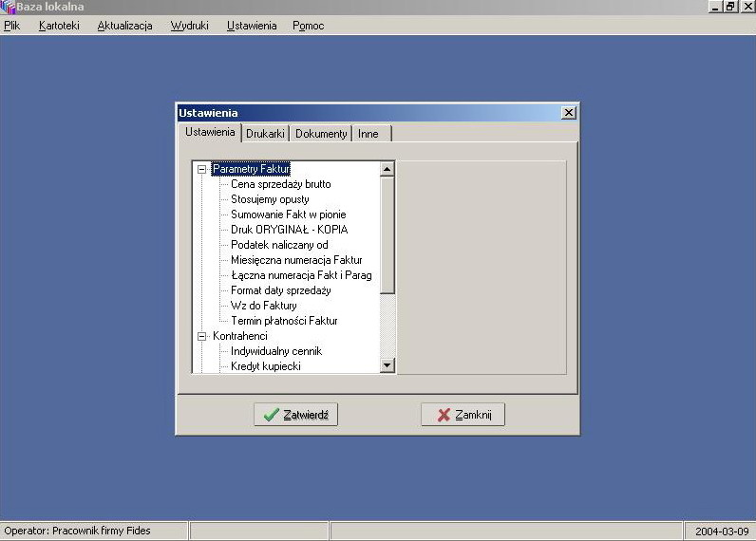
Task: Close the Ustawienia dialog with X
Action: 569,113
